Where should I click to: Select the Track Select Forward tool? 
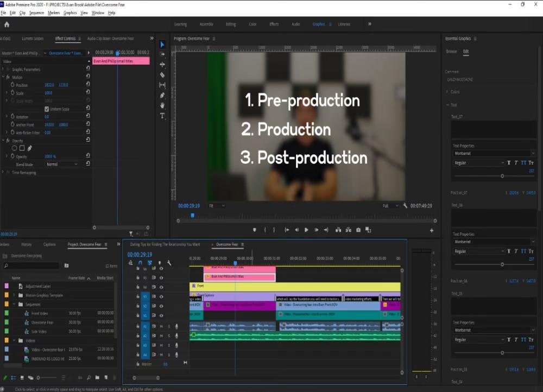click(162, 54)
